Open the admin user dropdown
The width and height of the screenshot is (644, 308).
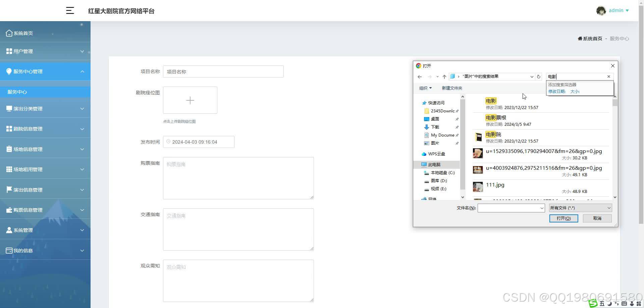coord(619,10)
